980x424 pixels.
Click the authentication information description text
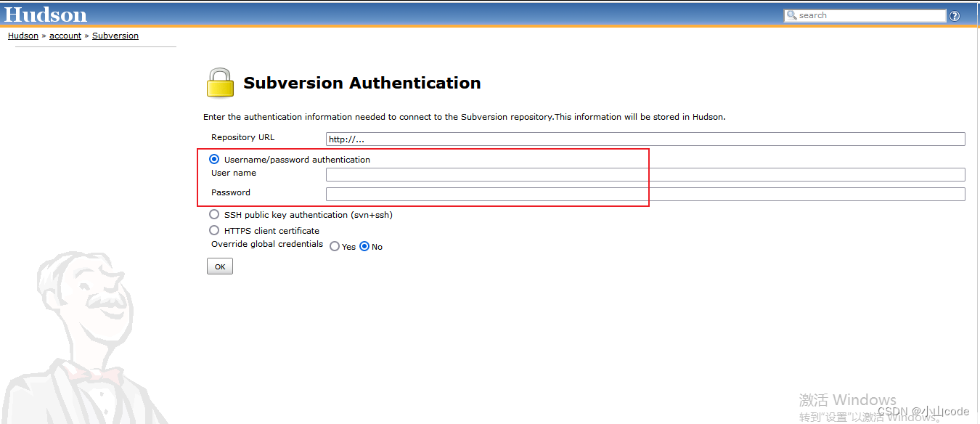pos(465,117)
